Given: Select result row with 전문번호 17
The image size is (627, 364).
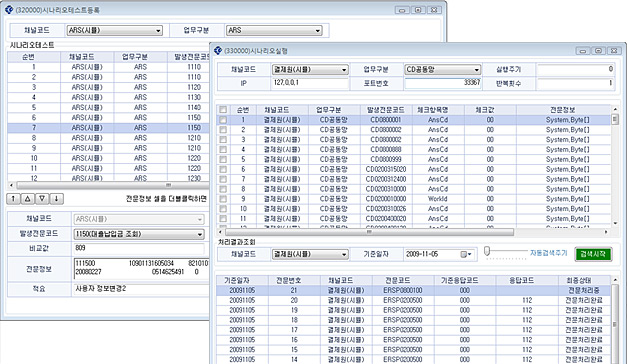Looking at the screenshot, I should point(414,330).
